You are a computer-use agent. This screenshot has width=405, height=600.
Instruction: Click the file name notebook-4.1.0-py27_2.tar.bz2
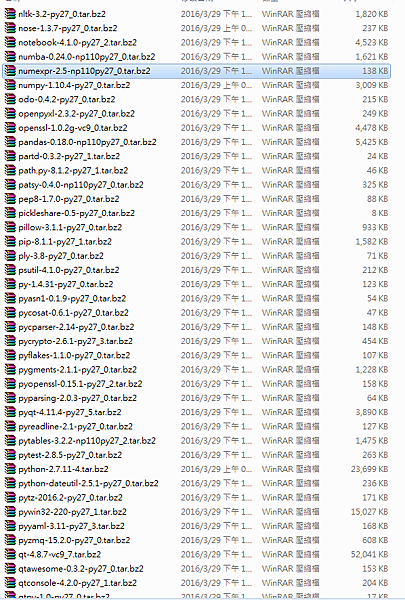click(x=77, y=42)
